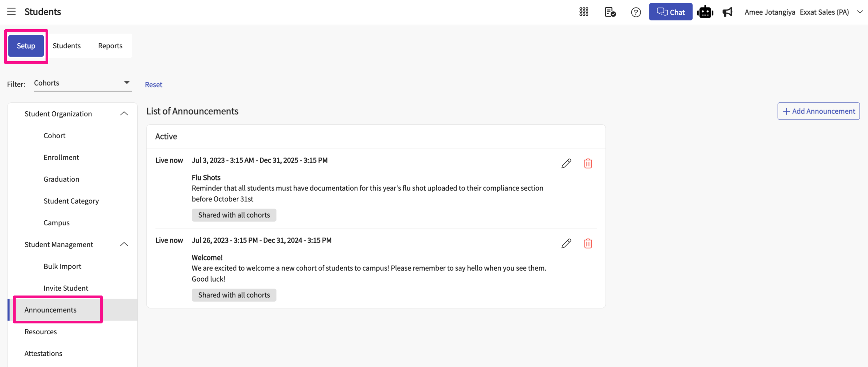Collapse the Student Organization section

tap(124, 114)
